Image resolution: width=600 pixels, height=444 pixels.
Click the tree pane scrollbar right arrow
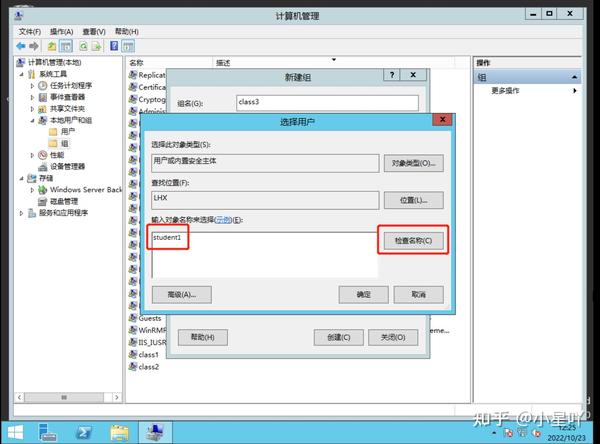[x=117, y=397]
